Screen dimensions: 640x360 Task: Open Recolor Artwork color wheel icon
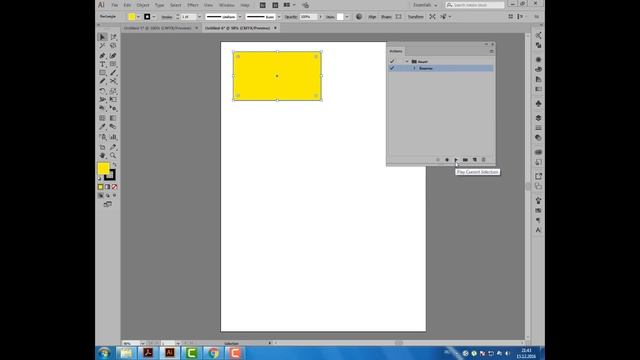[x=359, y=17]
